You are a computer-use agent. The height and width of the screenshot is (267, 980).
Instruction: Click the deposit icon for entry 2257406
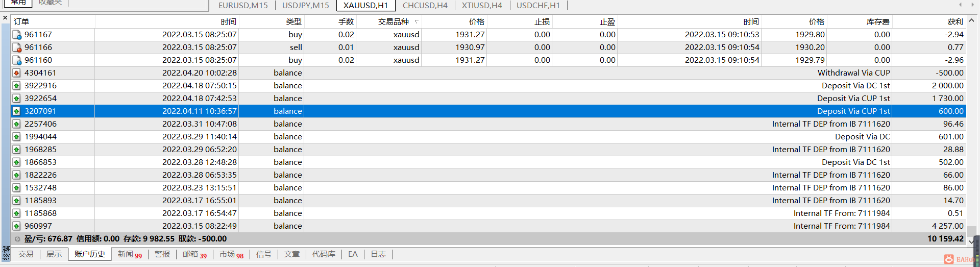16,124
